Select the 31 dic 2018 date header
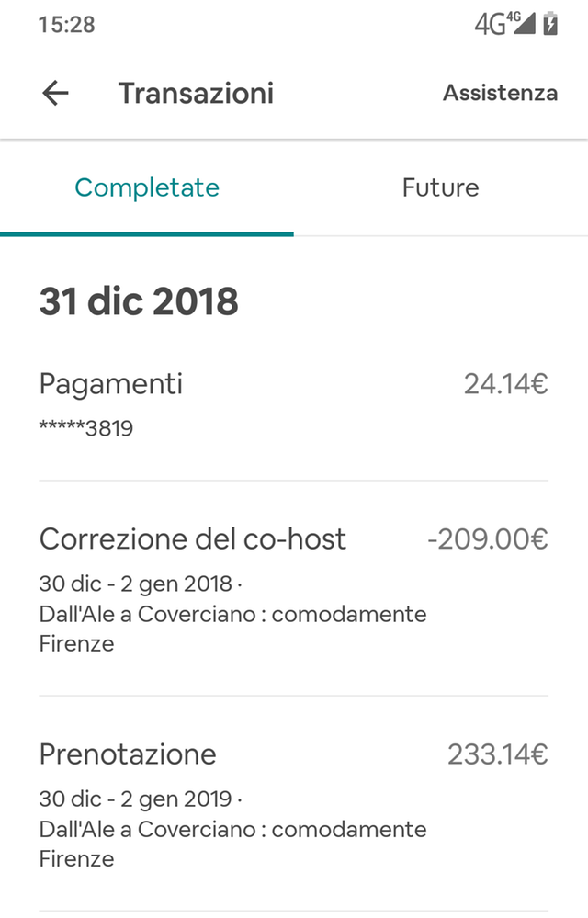588x918 pixels. 138,300
